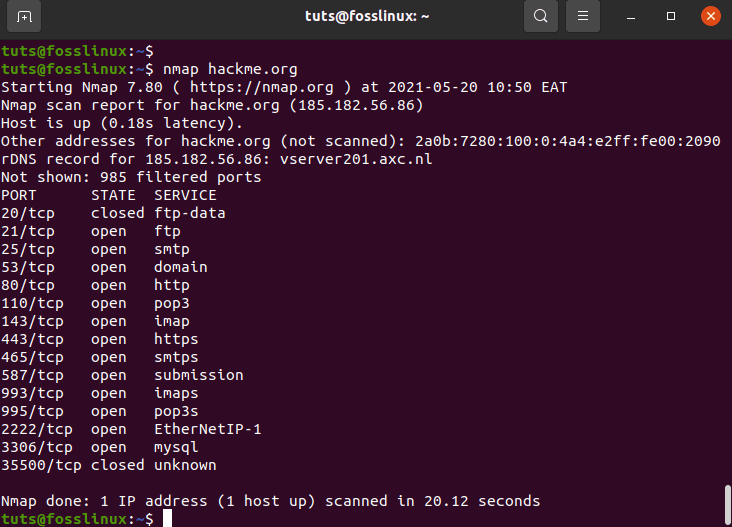Click the EtherNetIP-1 service name
Image resolution: width=732 pixels, height=527 pixels.
(208, 429)
